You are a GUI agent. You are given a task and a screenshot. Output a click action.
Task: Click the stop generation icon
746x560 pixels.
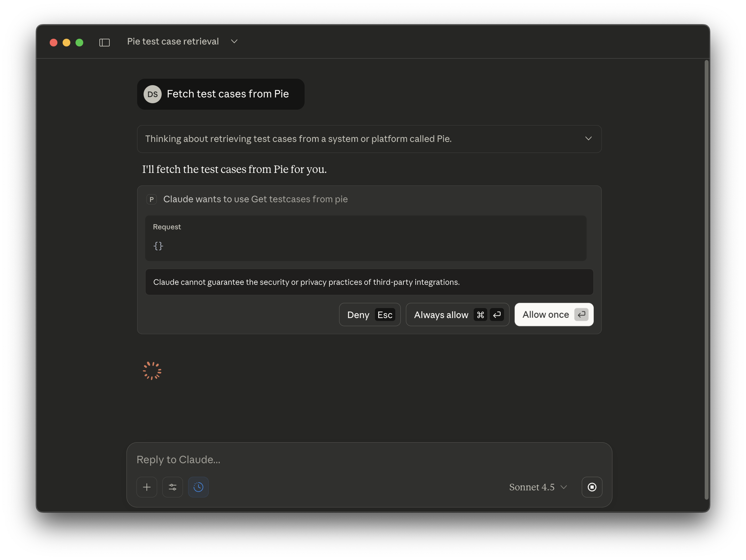(x=592, y=487)
